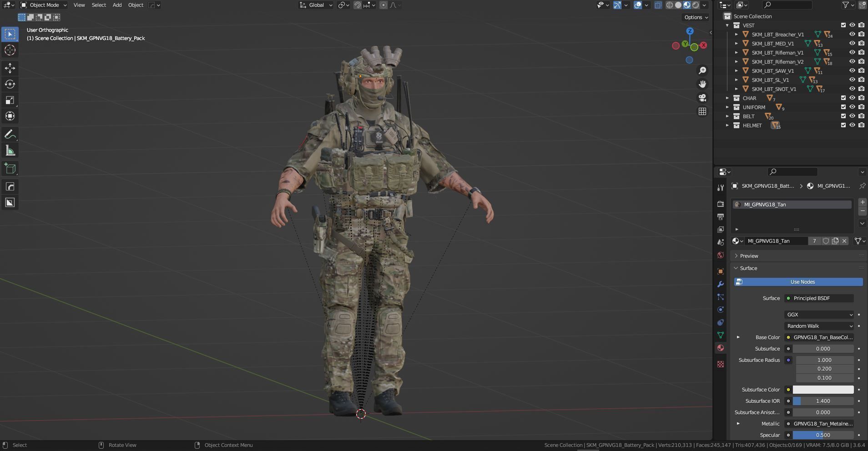Open the Object Mode dropdown
This screenshot has width=868, height=451.
tap(44, 5)
